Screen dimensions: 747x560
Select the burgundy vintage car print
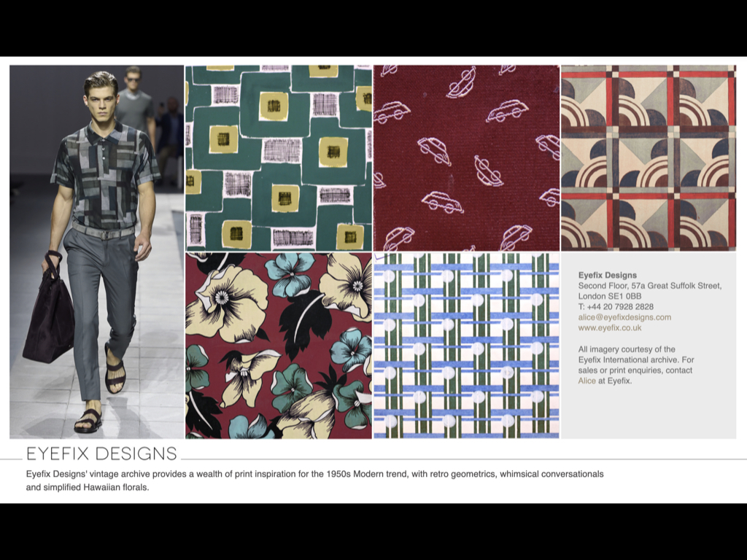[466, 157]
